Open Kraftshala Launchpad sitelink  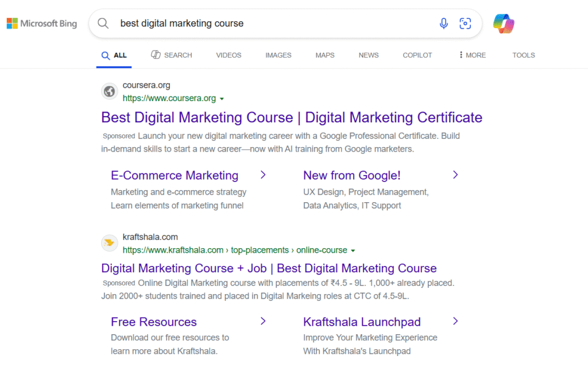pyautogui.click(x=362, y=322)
